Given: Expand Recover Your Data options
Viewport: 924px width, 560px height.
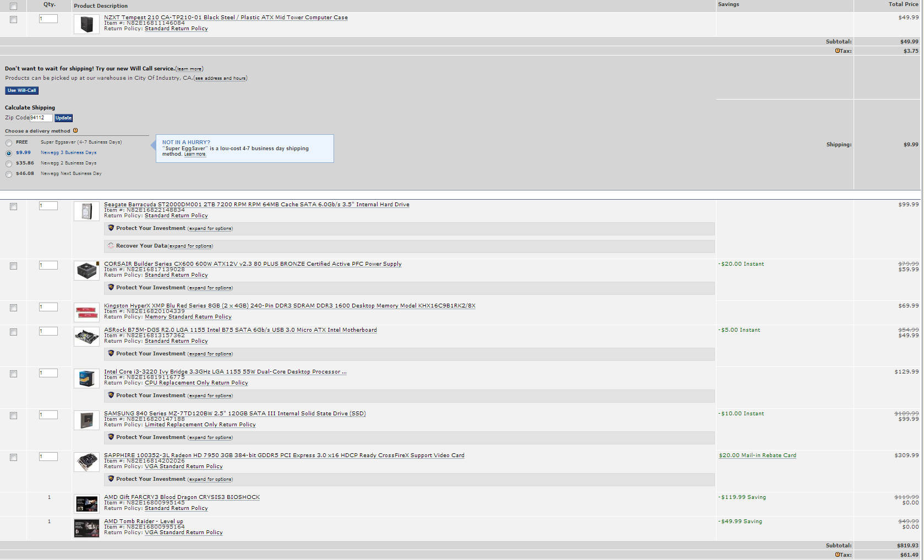Looking at the screenshot, I should click(190, 246).
